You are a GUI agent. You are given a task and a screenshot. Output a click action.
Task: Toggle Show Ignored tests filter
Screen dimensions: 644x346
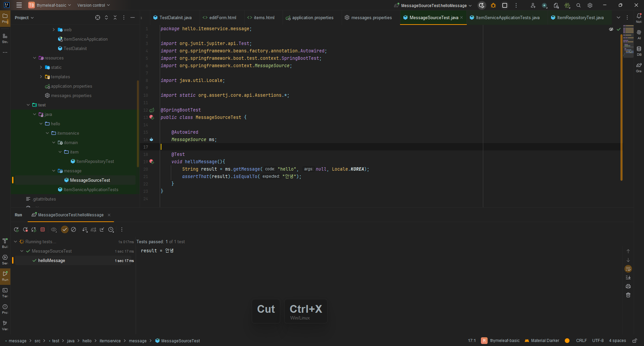(x=73, y=230)
